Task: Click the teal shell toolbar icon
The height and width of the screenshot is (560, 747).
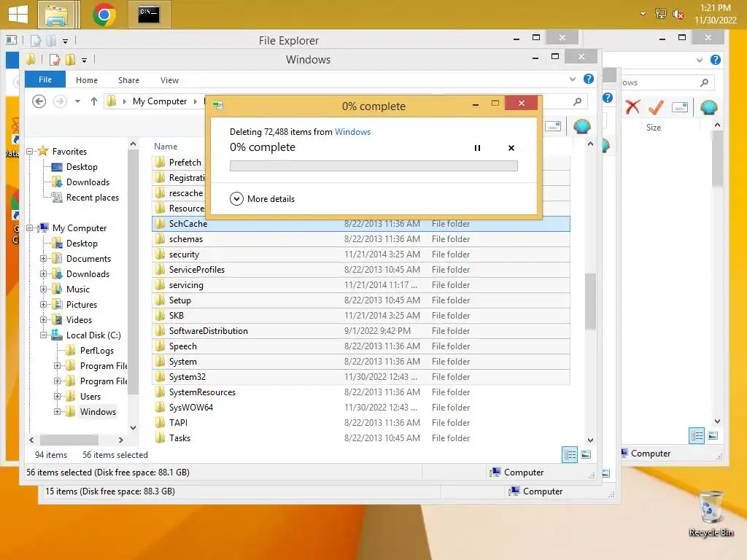Action: point(581,126)
